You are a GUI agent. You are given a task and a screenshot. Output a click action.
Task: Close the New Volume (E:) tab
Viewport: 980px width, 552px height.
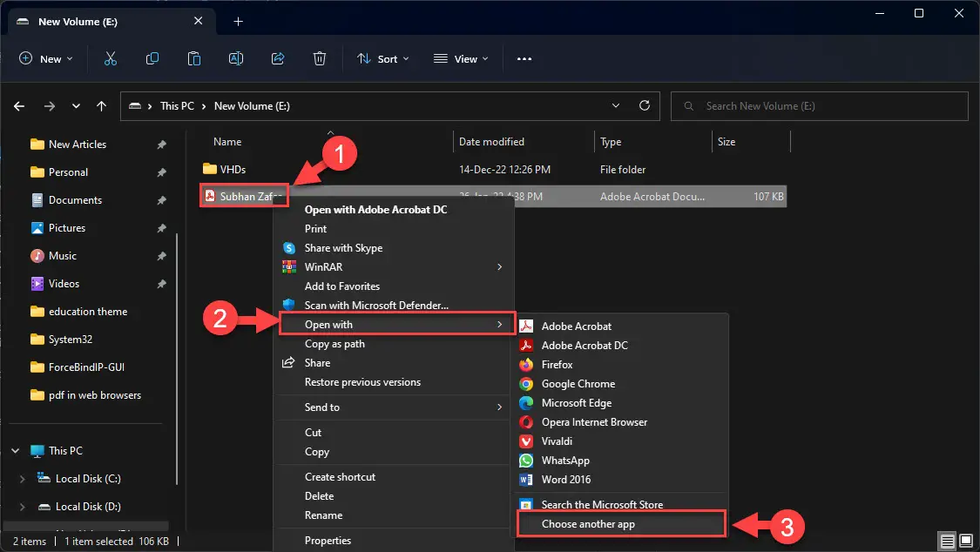(198, 21)
